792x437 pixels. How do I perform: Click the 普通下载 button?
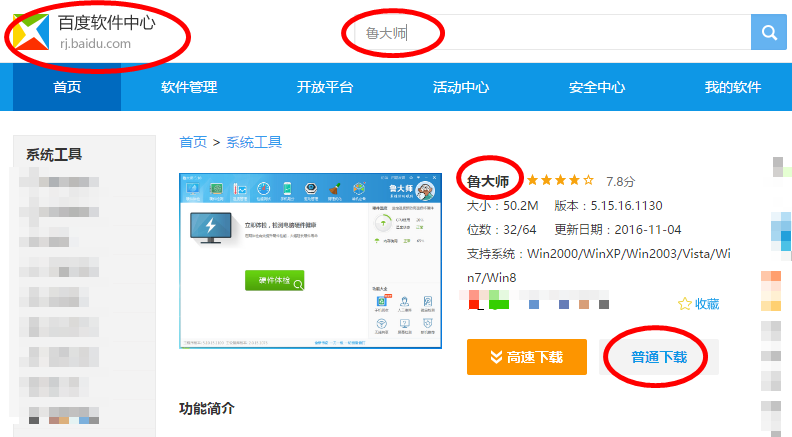coord(659,357)
